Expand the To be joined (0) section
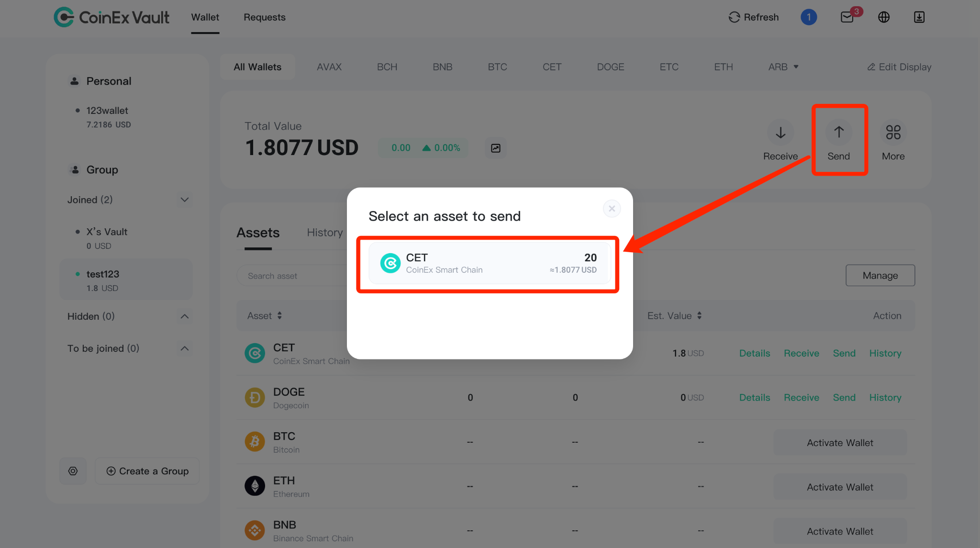The height and width of the screenshot is (548, 980). point(185,348)
